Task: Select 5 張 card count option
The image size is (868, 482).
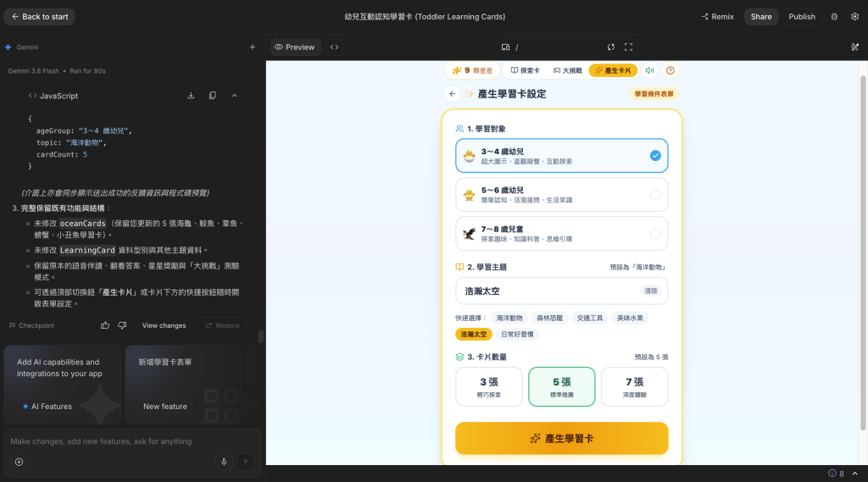Action: coord(561,387)
